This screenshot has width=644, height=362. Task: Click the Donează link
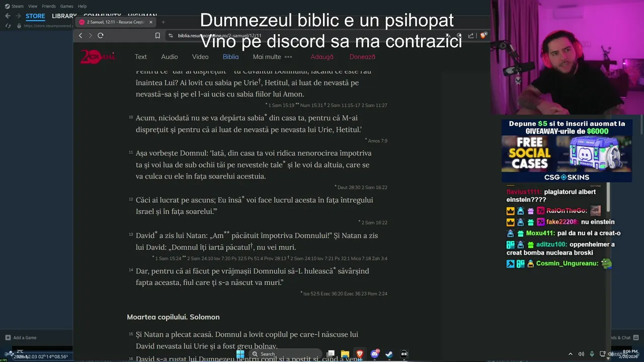pyautogui.click(x=362, y=57)
